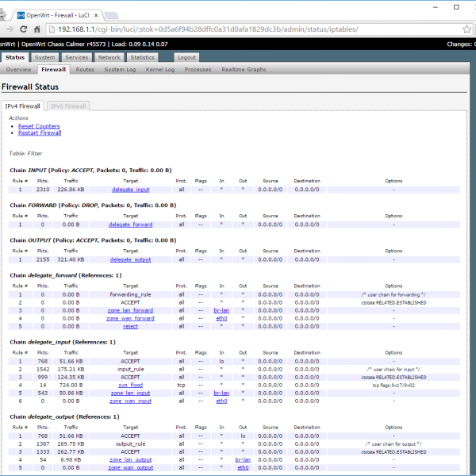Open the zone_lan_output target link
Screen dimensions: 476x476
tap(130, 460)
